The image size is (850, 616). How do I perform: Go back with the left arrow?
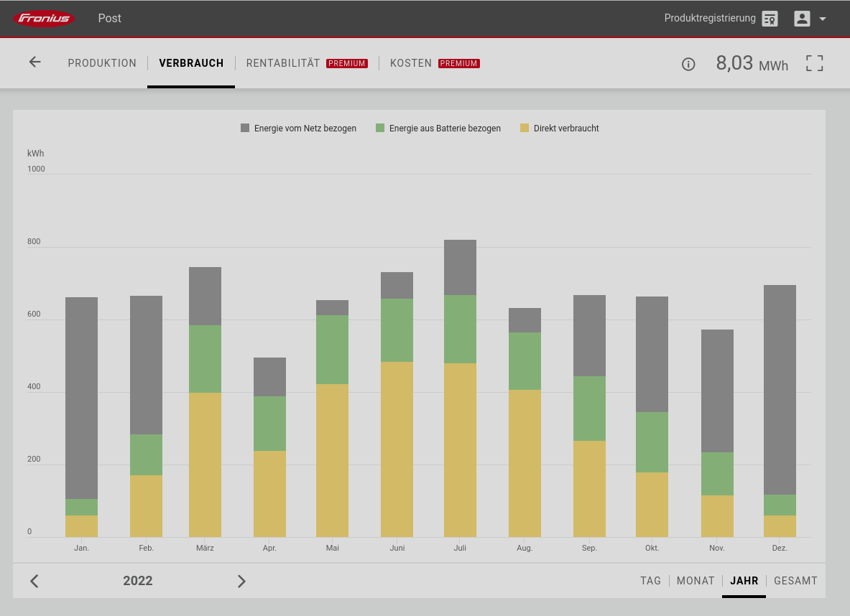[34, 62]
